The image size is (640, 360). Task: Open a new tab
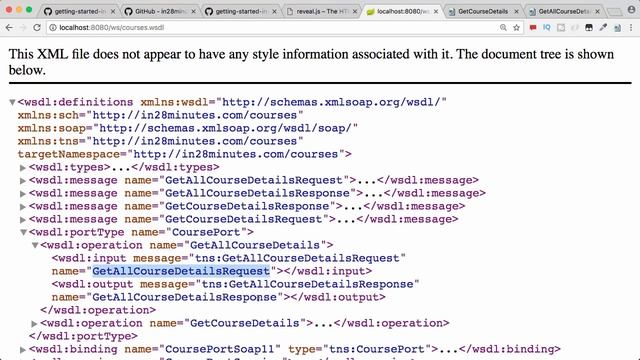pyautogui.click(x=614, y=11)
